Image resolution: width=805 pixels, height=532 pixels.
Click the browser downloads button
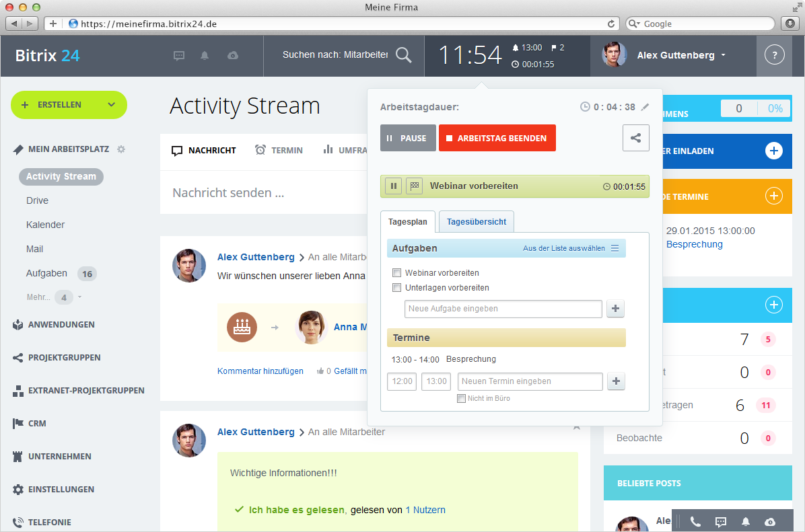(790, 24)
